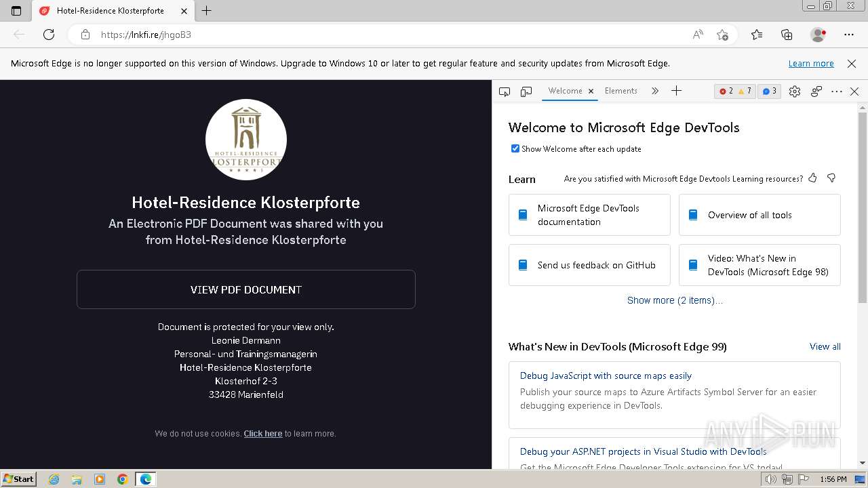Close the Hotel-Residence Klosterpforte tab
Viewport: 868px width, 488px height.
coord(184,11)
